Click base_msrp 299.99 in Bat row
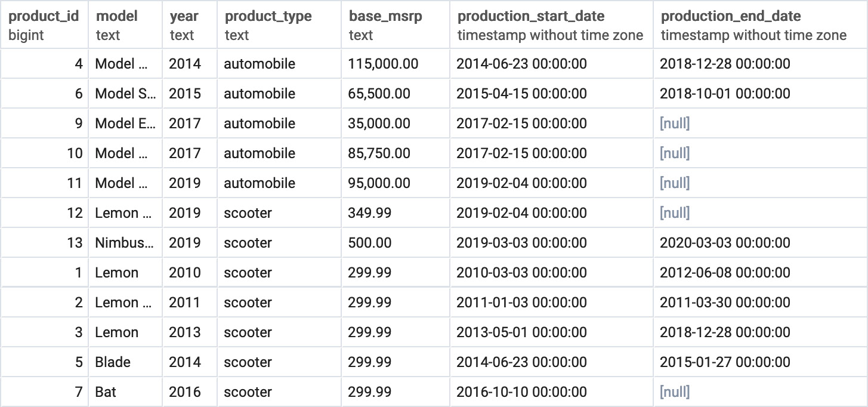Viewport: 868px width, 407px height. click(396, 391)
